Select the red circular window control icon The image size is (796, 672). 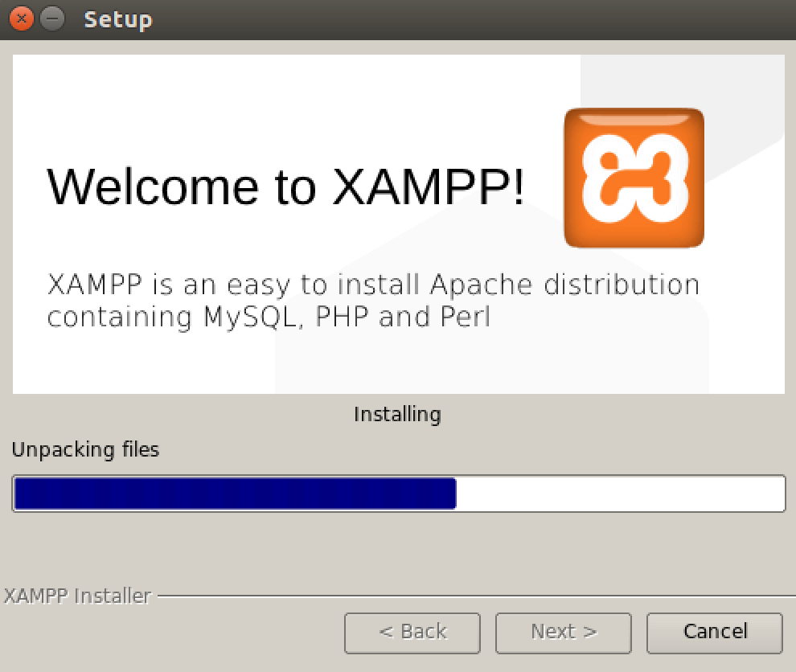point(20,18)
